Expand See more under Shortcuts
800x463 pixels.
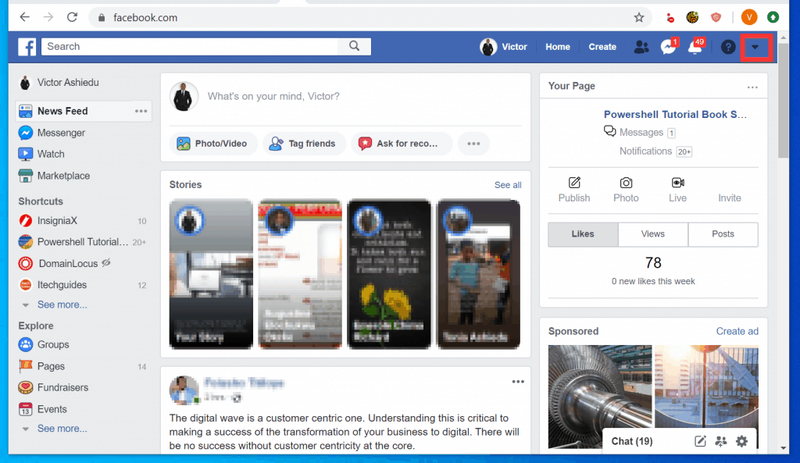click(62, 305)
